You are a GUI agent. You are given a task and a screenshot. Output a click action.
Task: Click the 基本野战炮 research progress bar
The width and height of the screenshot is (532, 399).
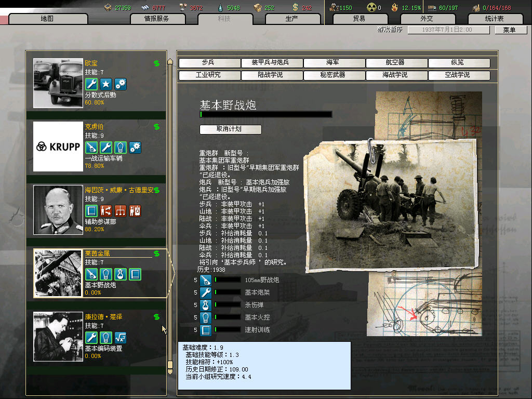266,115
